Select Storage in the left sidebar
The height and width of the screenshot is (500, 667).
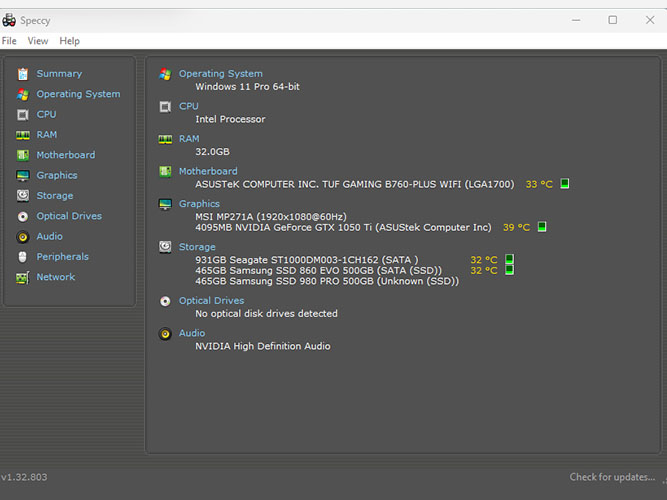(x=55, y=196)
